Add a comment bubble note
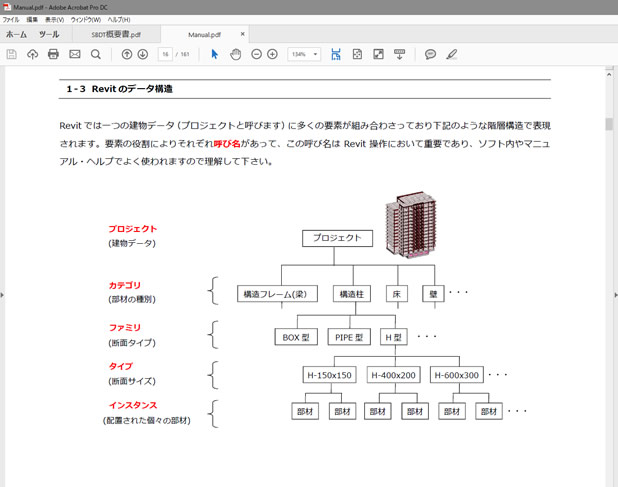Viewport: 618px width, 487px height. 430,54
